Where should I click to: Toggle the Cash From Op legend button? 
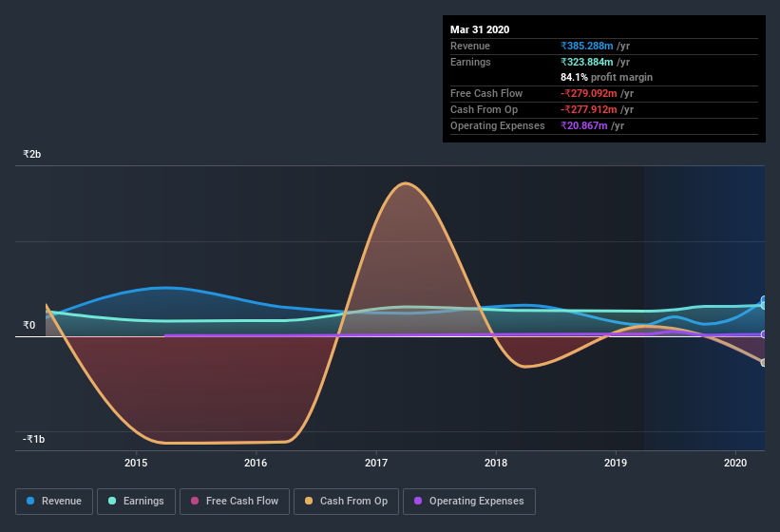tap(346, 502)
